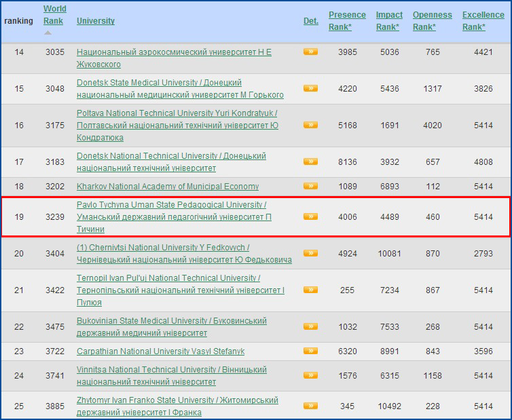Open details icon for Zhytomyr Ivan Franko University
The image size is (512, 420).
tap(310, 406)
